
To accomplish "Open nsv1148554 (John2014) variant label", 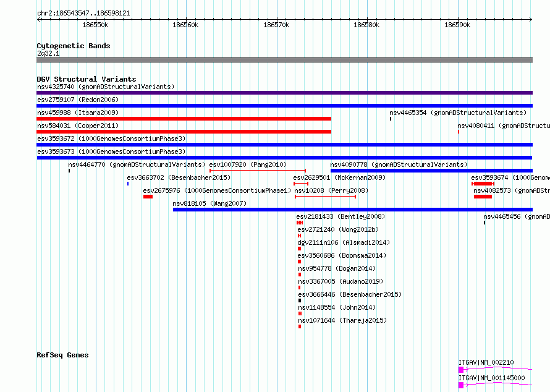I will pos(337,307).
